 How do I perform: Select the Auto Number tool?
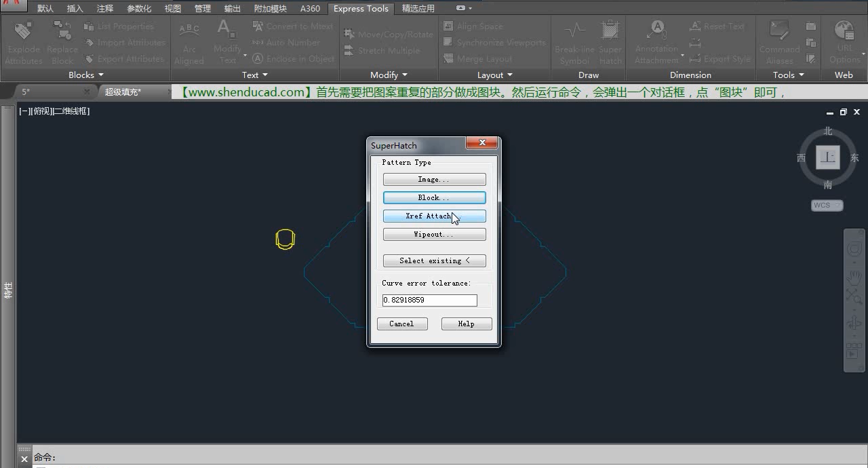286,43
